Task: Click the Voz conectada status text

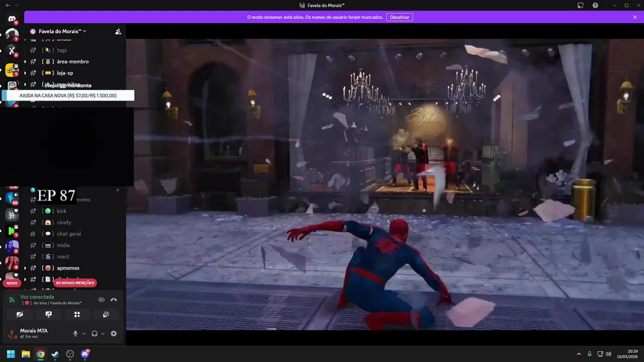Action: coord(37,297)
